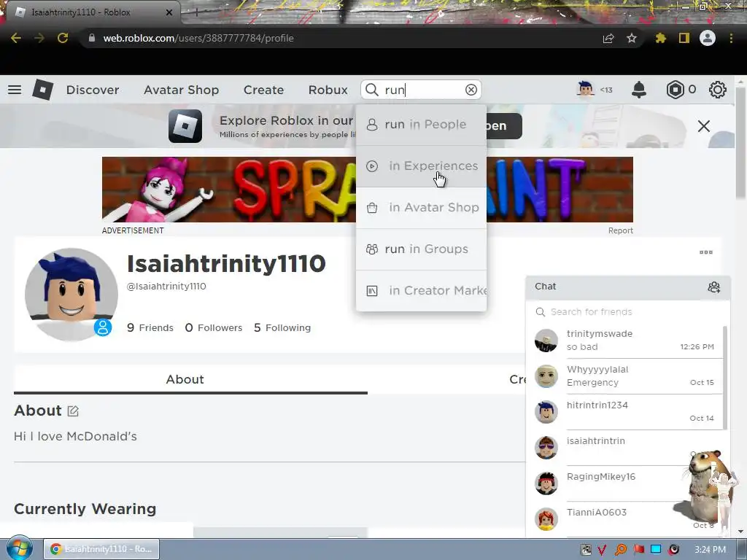Open chat with RagingMikey16

(624, 483)
